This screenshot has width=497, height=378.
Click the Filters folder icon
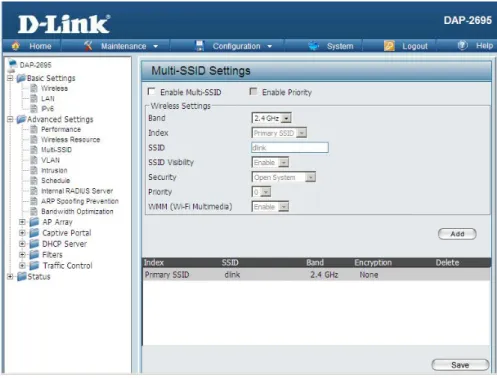click(34, 255)
